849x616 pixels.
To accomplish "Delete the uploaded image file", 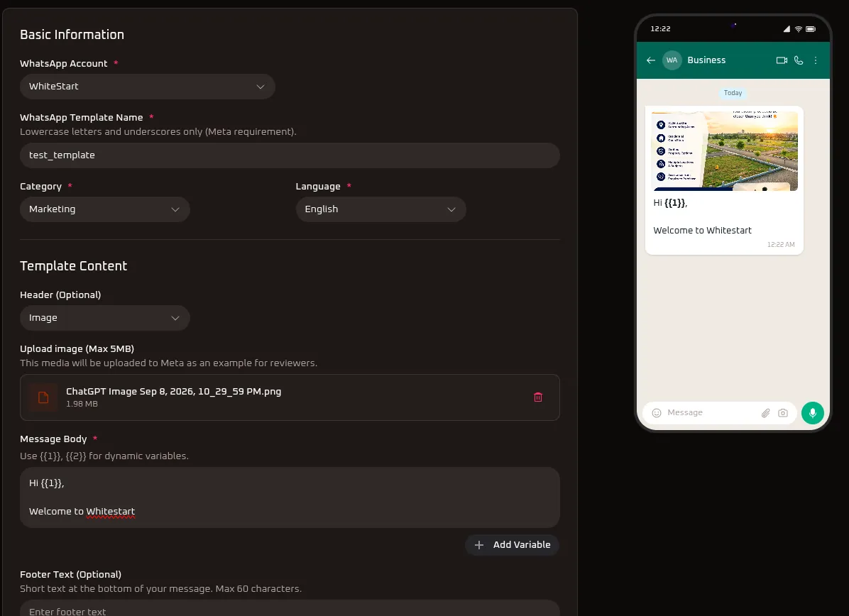I will coord(538,397).
